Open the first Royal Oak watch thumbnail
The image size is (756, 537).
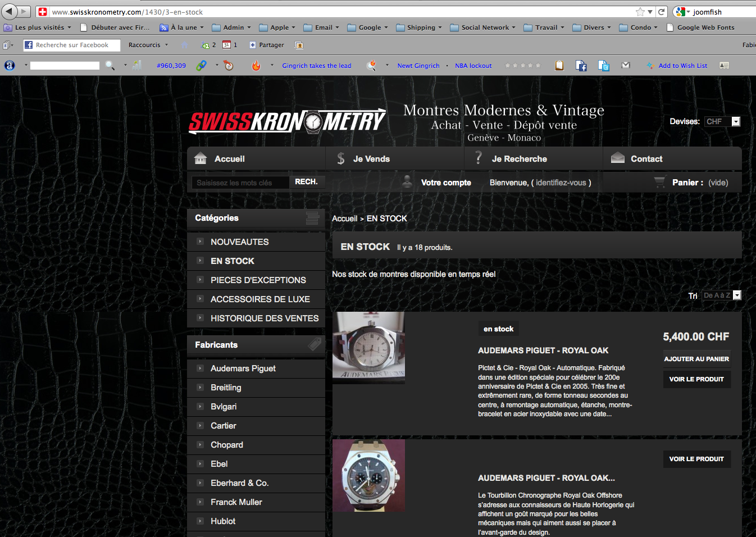368,348
